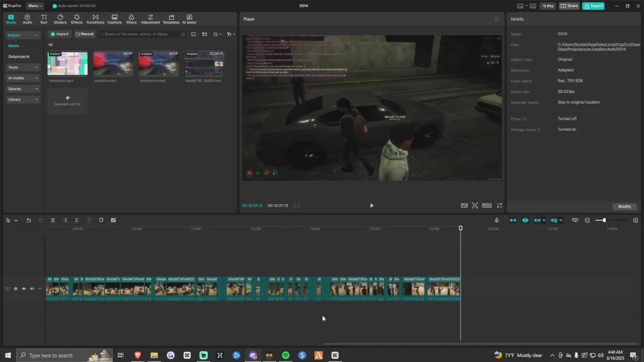The width and height of the screenshot is (644, 362).
Task: Toggle timeline linkage
Action: pos(537,220)
